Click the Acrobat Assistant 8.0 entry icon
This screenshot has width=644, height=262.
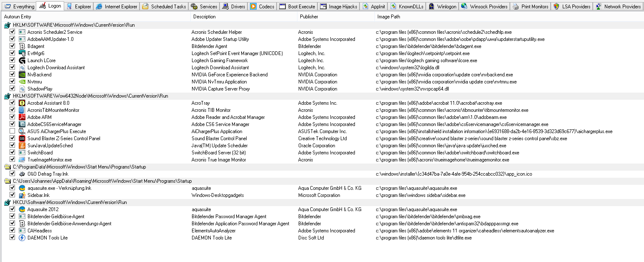coord(22,103)
